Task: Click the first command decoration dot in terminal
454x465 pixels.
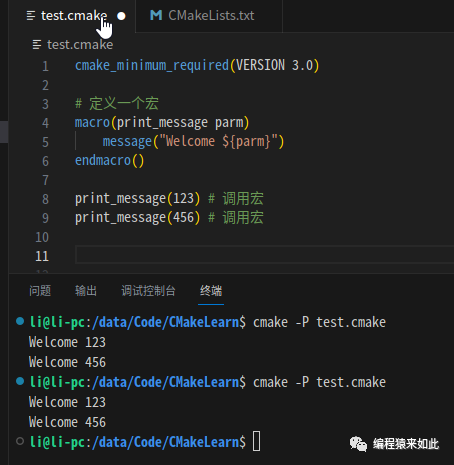Action: pos(20,321)
